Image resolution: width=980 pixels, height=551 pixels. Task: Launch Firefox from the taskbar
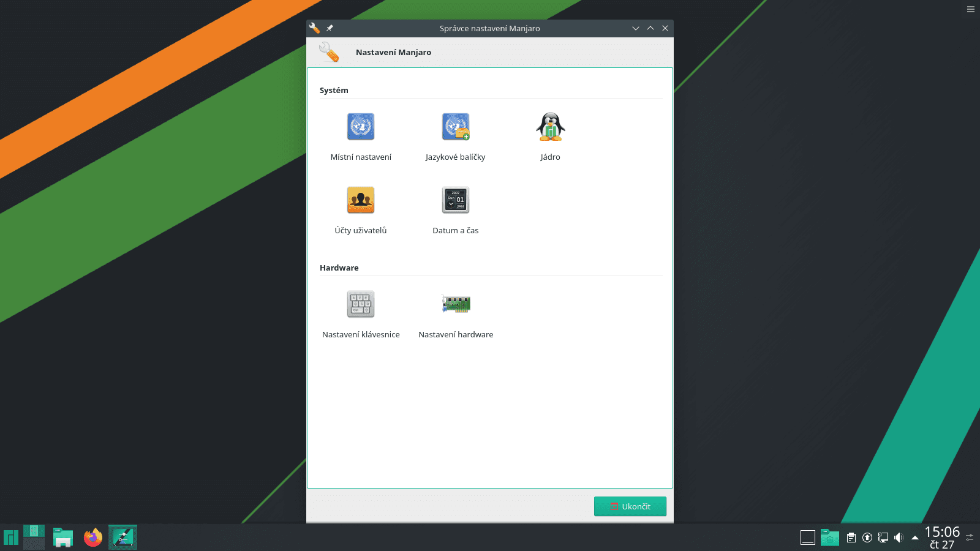93,538
